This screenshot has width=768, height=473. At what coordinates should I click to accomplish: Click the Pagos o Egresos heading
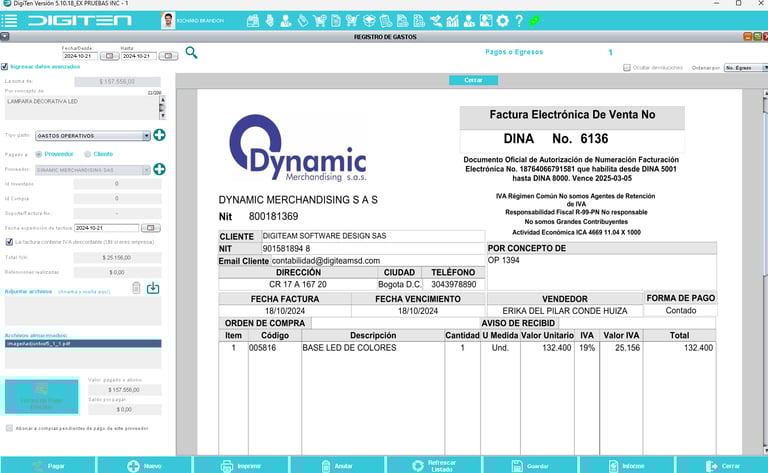pyautogui.click(x=514, y=52)
